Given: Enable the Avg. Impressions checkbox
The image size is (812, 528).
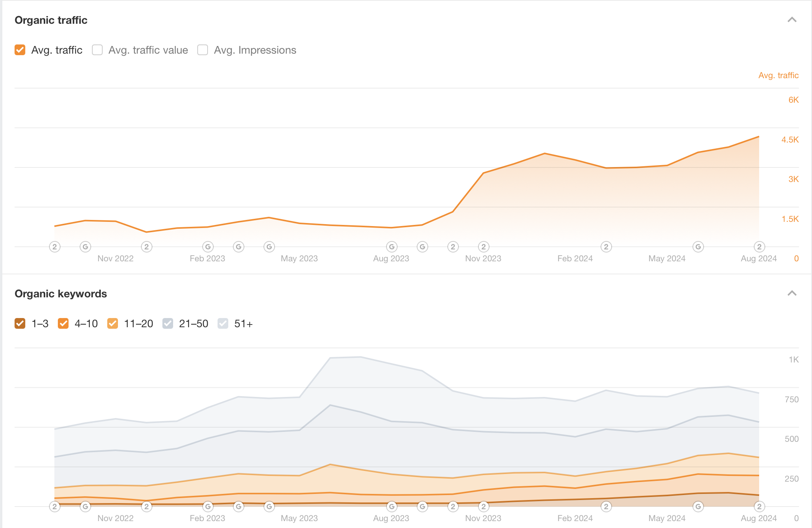Looking at the screenshot, I should click(203, 50).
